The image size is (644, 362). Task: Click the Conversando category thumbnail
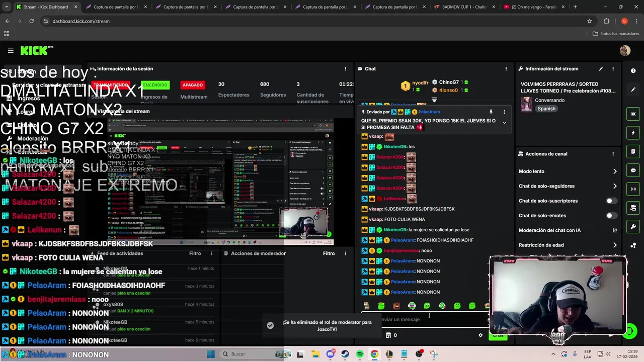[526, 104]
